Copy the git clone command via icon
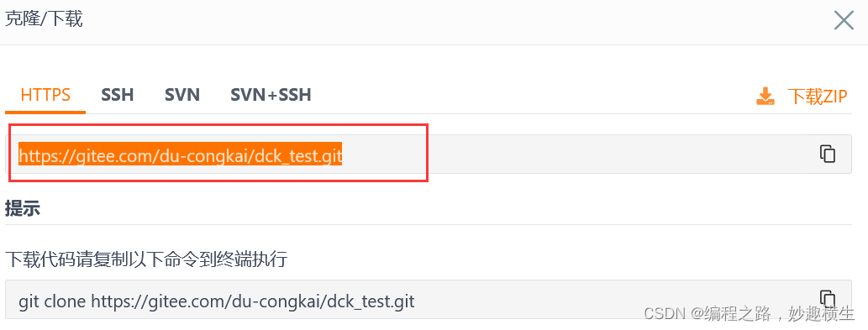868x330 pixels. [x=827, y=297]
